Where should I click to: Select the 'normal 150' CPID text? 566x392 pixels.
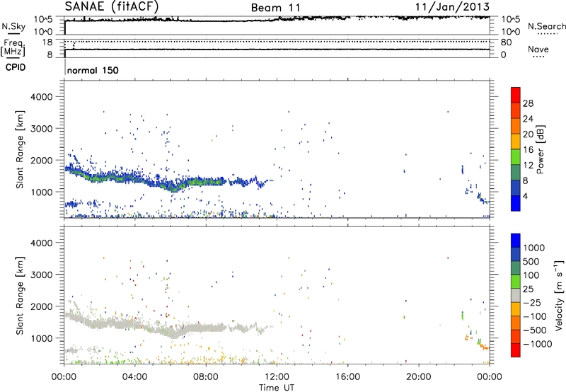pyautogui.click(x=93, y=70)
